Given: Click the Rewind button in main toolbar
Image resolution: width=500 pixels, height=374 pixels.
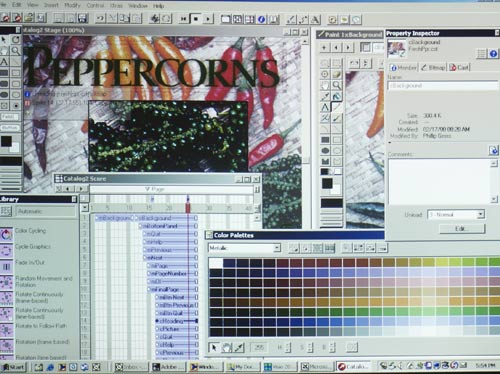Looking at the screenshot, I should [184, 19].
